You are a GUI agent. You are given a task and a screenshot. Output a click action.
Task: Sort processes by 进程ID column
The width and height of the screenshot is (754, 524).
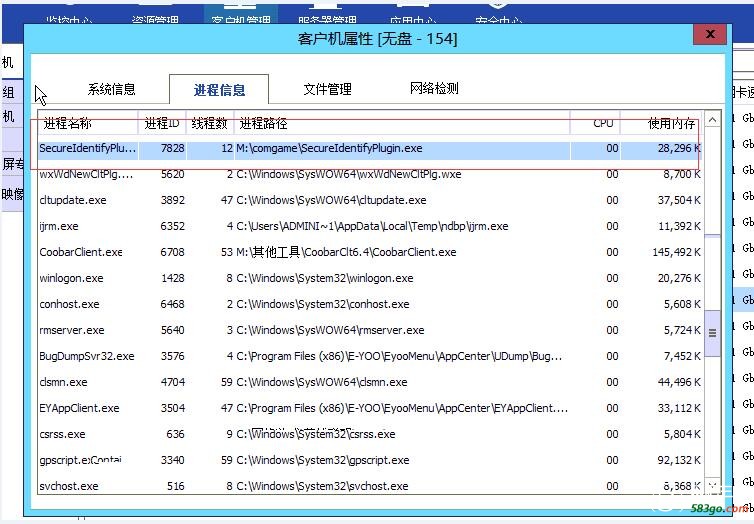[x=161, y=123]
